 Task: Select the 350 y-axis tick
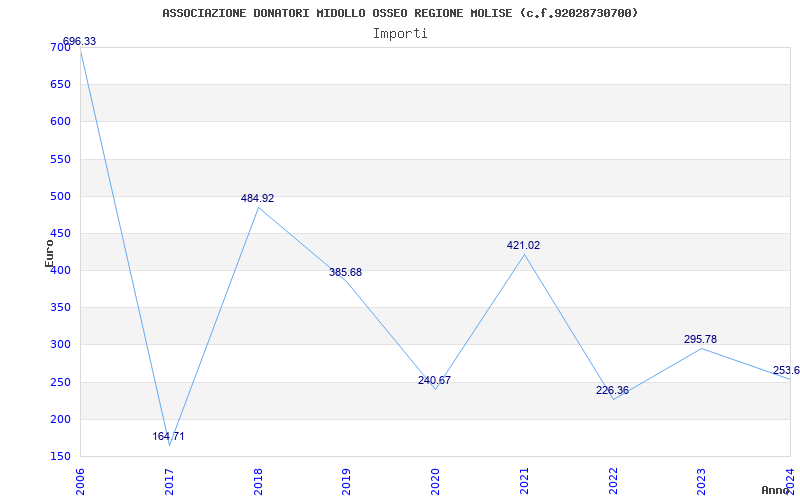click(60, 308)
